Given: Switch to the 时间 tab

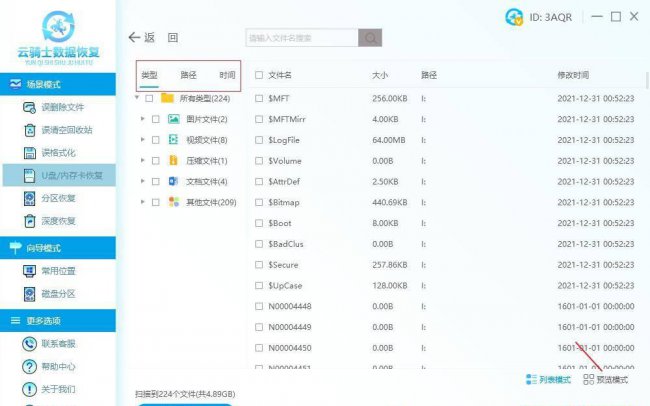Looking at the screenshot, I should coord(227,75).
